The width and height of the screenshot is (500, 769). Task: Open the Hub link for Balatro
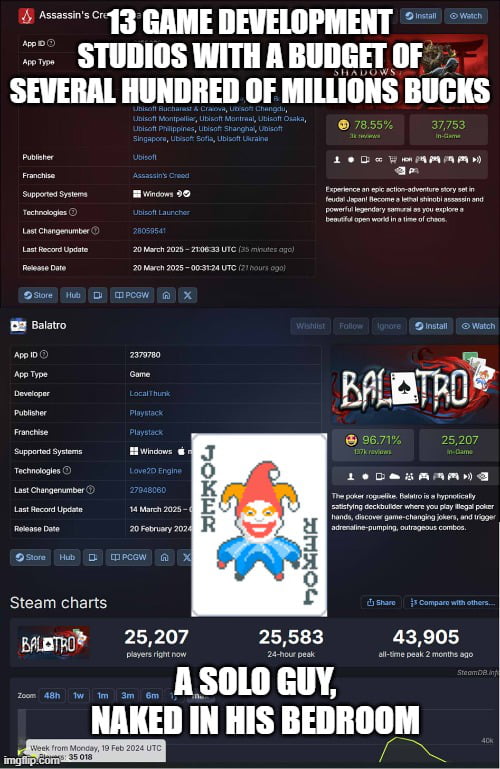[x=67, y=557]
